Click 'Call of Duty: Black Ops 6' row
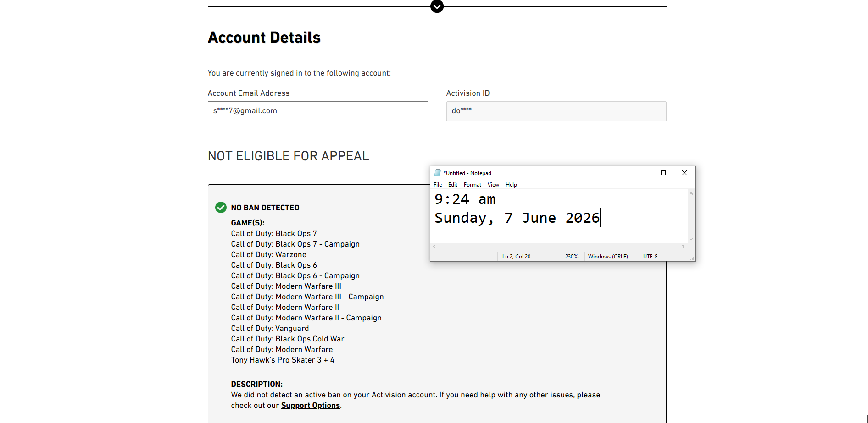868x423 pixels. pos(274,265)
